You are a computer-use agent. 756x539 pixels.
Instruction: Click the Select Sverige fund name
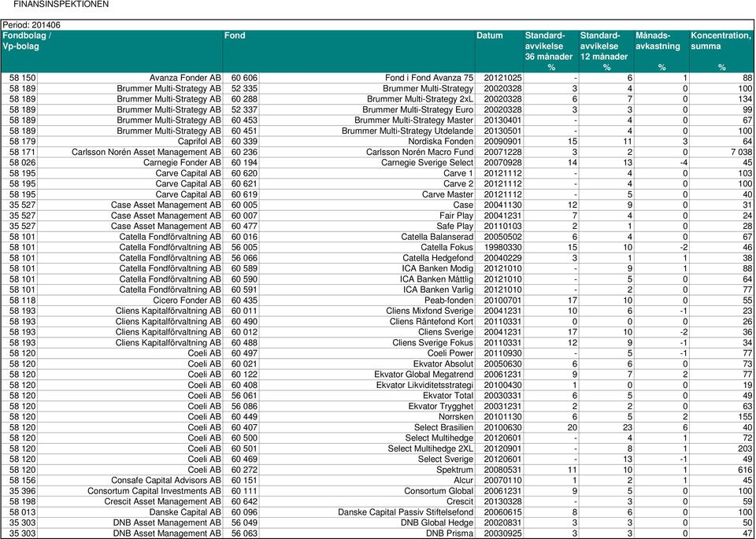click(x=446, y=460)
